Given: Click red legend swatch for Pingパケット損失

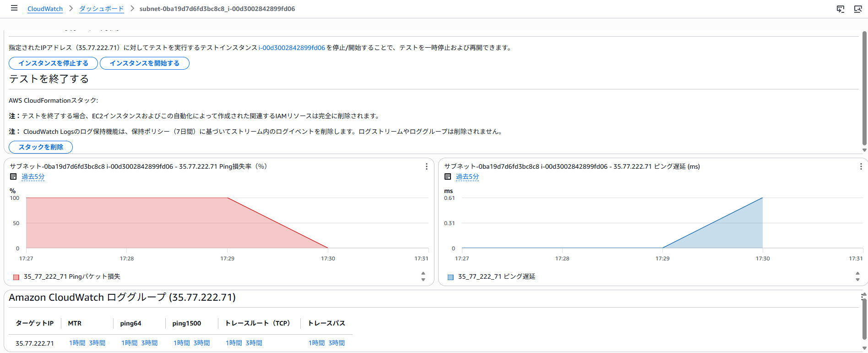Looking at the screenshot, I should tap(16, 277).
